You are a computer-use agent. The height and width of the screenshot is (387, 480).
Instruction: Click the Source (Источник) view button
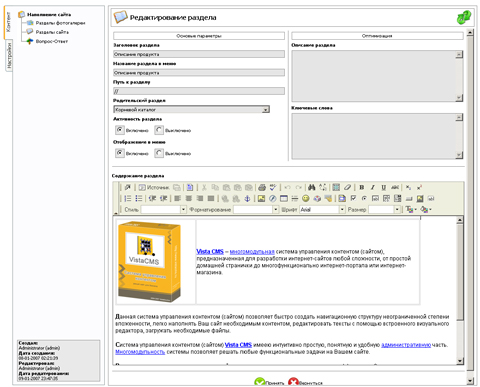point(154,187)
